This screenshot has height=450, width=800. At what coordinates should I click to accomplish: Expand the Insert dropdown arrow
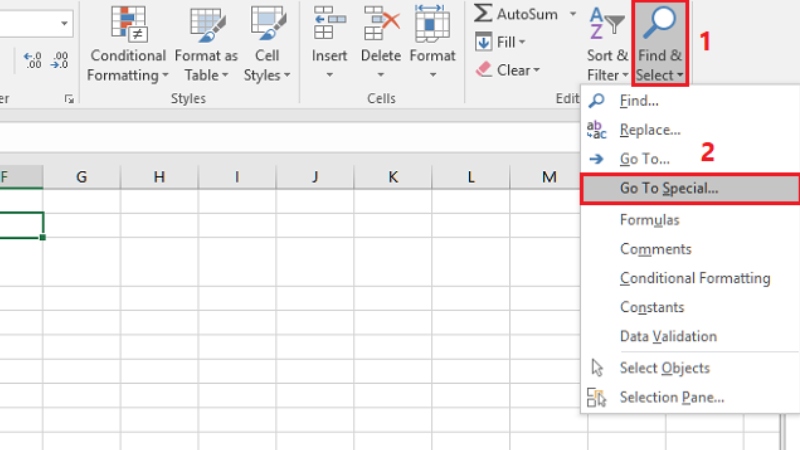pyautogui.click(x=329, y=75)
